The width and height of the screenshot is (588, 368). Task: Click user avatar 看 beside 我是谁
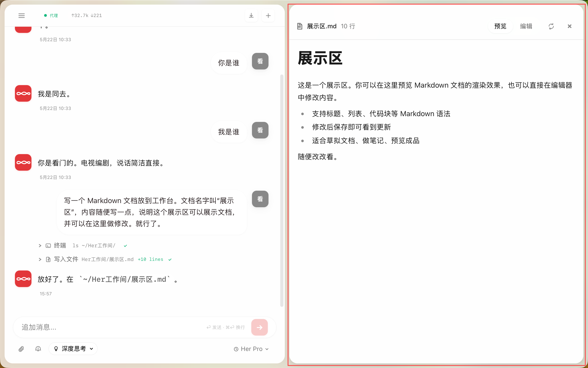(260, 130)
